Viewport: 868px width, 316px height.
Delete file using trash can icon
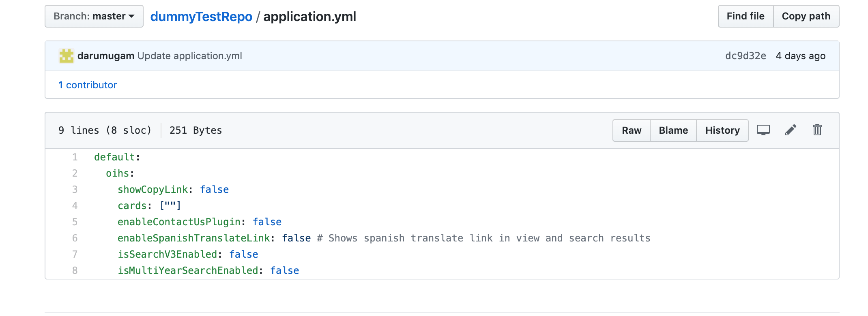pyautogui.click(x=817, y=130)
